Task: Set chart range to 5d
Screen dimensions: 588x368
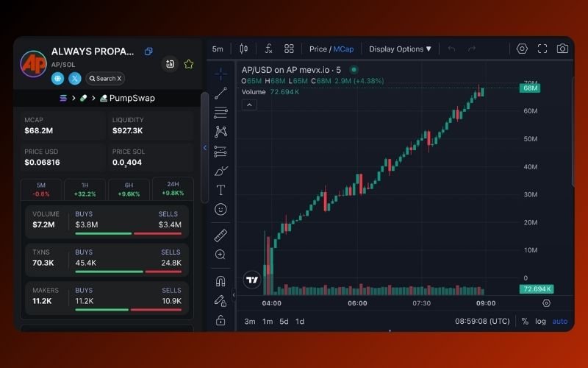Action: pos(284,322)
